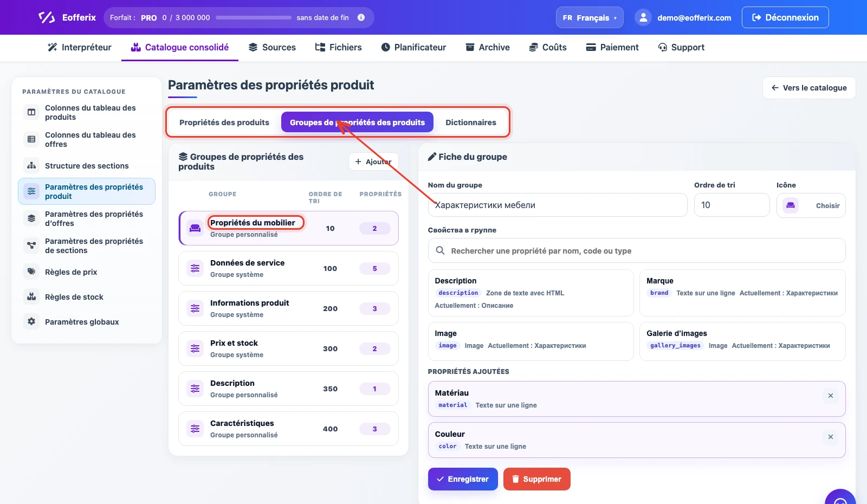Add the Image property card
Viewport: 867px width, 504px height.
530,341
